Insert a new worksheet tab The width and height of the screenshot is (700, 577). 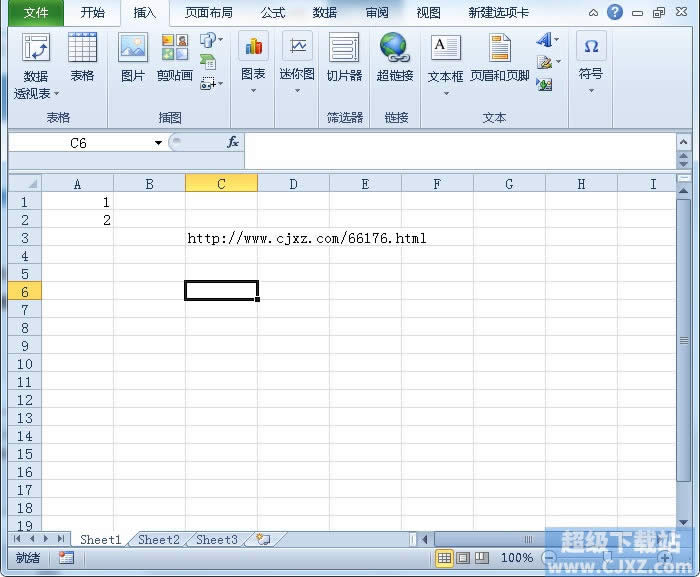[263, 539]
